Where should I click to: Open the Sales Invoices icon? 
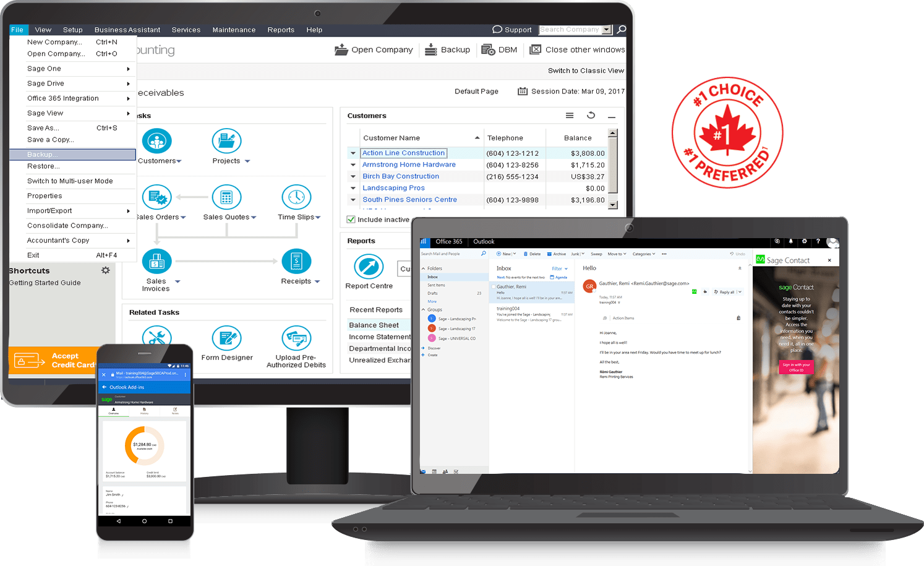[157, 262]
